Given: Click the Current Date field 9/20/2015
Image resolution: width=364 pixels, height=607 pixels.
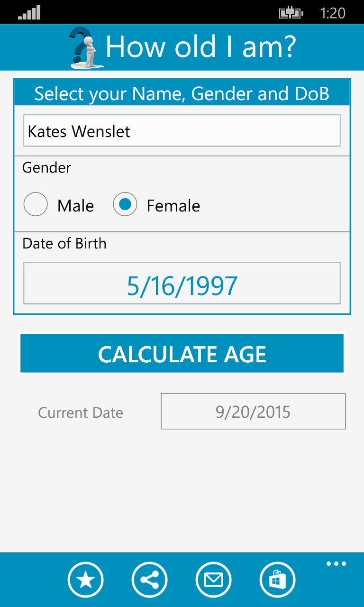Looking at the screenshot, I should (x=253, y=411).
